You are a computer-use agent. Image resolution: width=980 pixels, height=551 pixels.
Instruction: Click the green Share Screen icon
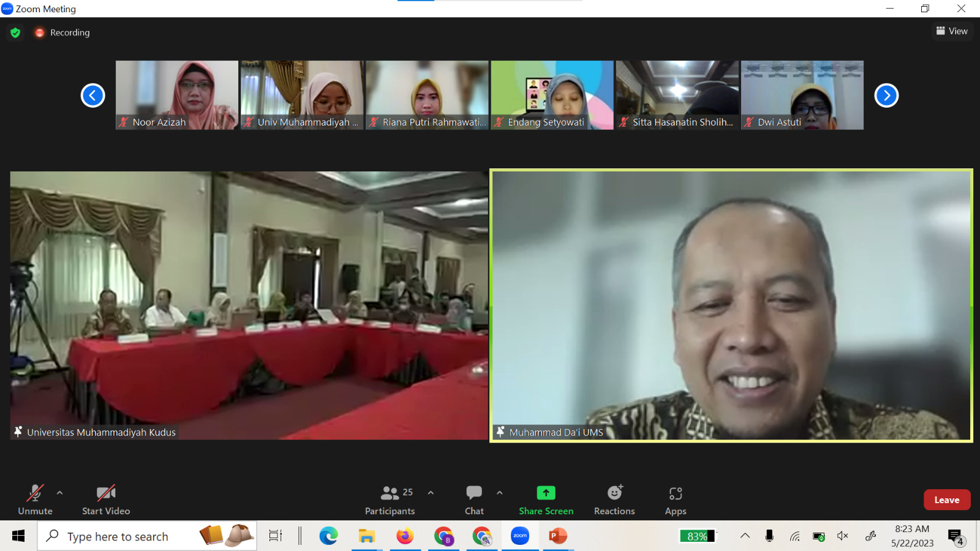546,493
